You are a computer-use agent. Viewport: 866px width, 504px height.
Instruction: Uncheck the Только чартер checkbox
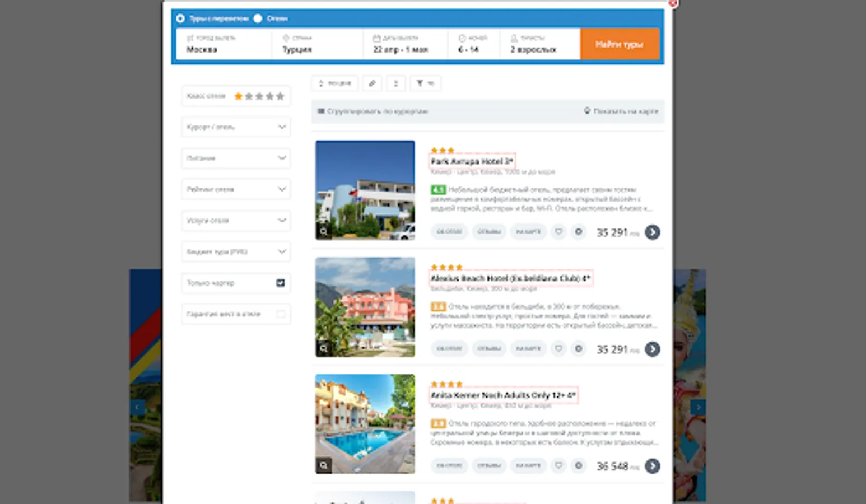281,283
